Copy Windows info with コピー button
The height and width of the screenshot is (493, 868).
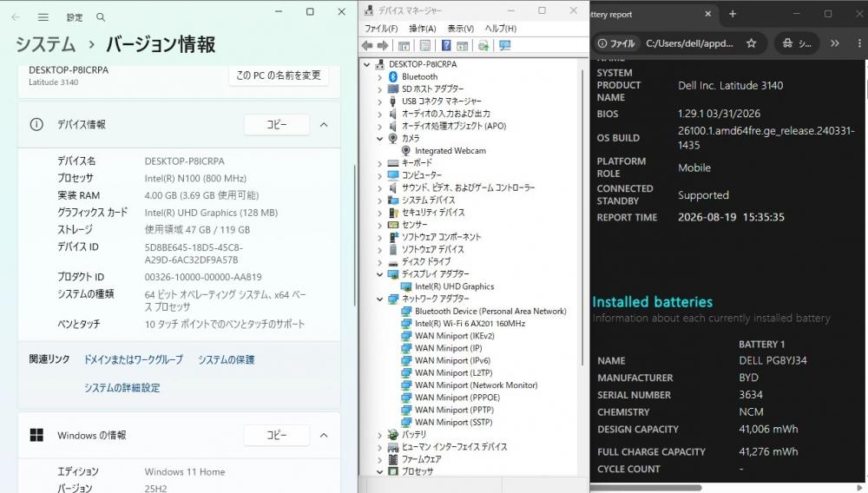(x=276, y=435)
